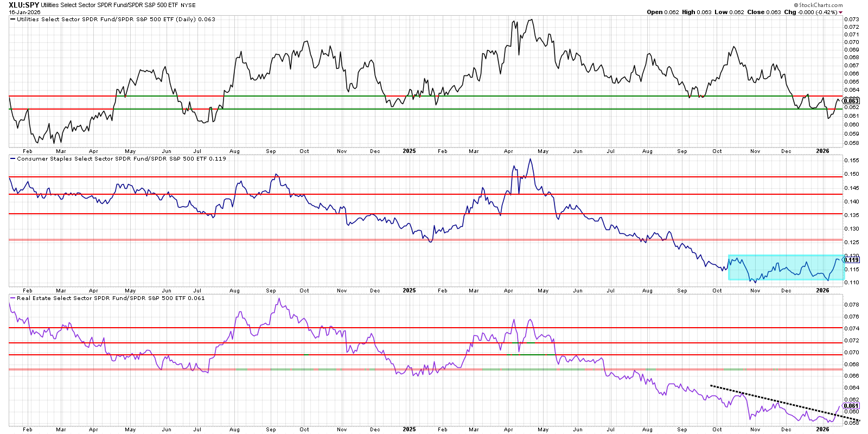Click the 2026 year label under utilities panel
The image size is (868, 434).
(x=822, y=151)
